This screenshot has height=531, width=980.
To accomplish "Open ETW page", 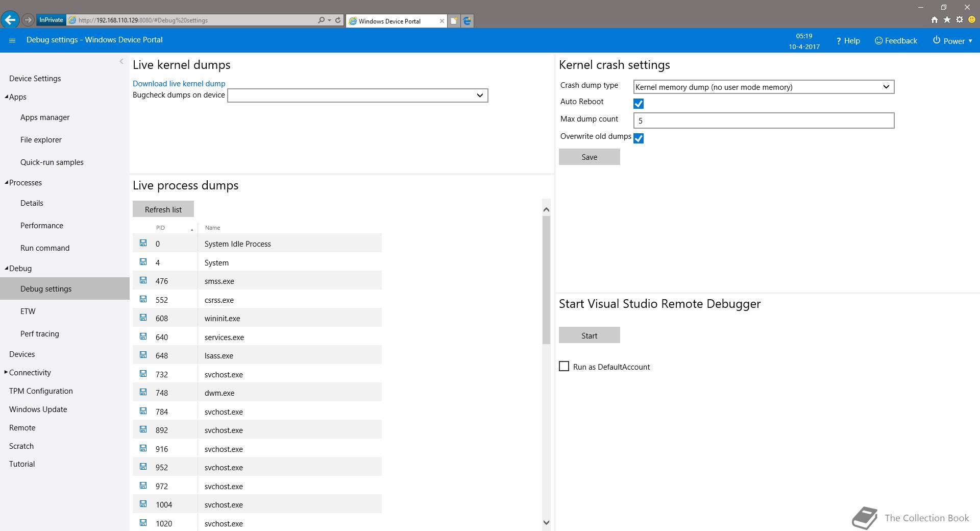I will tap(28, 311).
